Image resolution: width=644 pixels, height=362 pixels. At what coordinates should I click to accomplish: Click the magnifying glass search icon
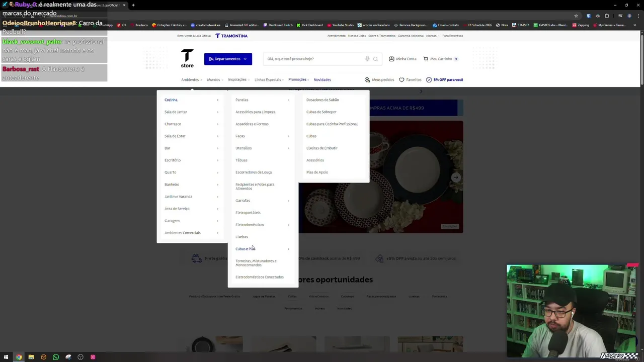point(375,59)
